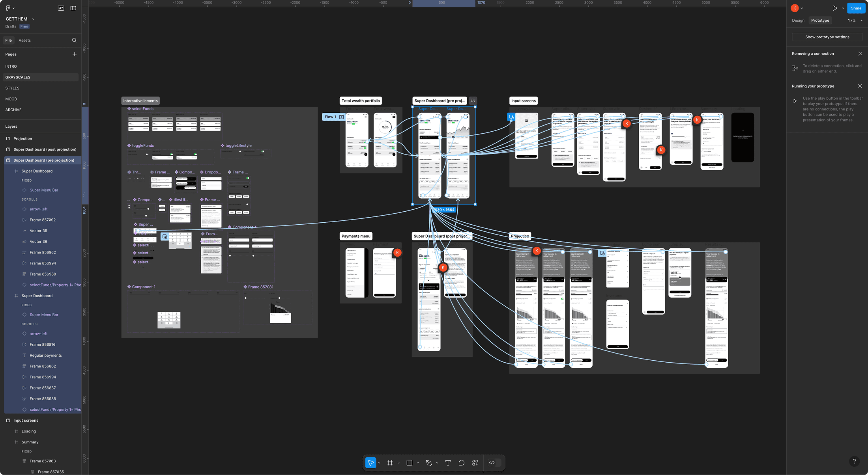868x475 pixels.
Task: Select the Vector 36 layer
Action: point(43,242)
